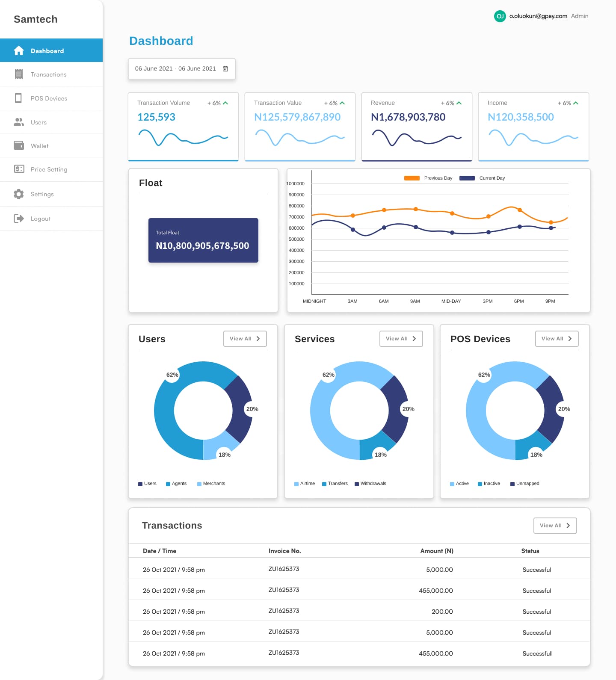616x680 pixels.
Task: Click the 'Successfull' status in last row
Action: point(538,653)
